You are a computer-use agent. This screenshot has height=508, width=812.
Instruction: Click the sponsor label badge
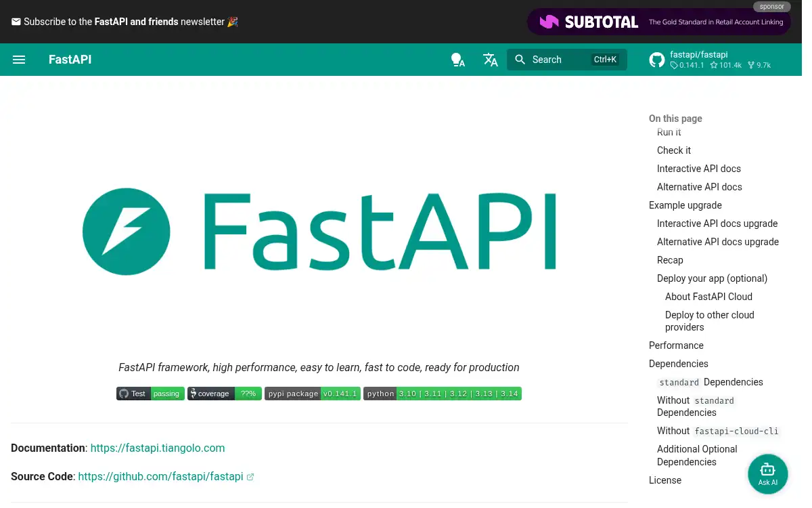coord(772,7)
